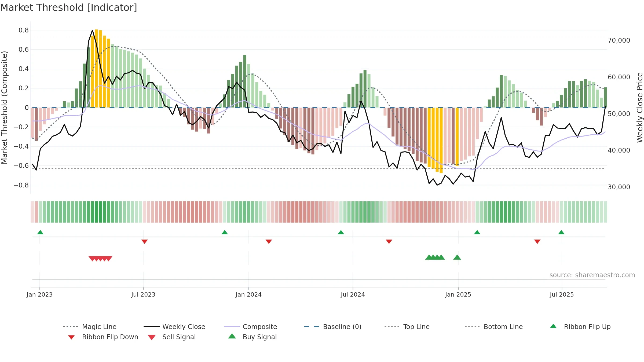Click the red triangle icon beside Sell Signal

(152, 337)
